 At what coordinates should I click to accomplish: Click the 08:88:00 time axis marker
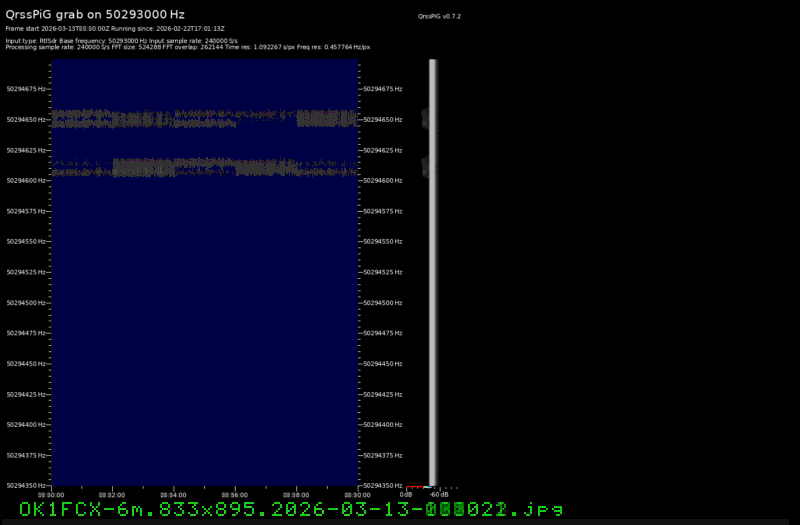296,493
